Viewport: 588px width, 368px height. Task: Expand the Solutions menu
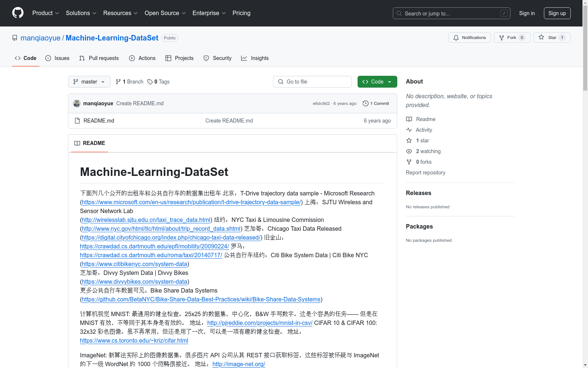pos(81,13)
